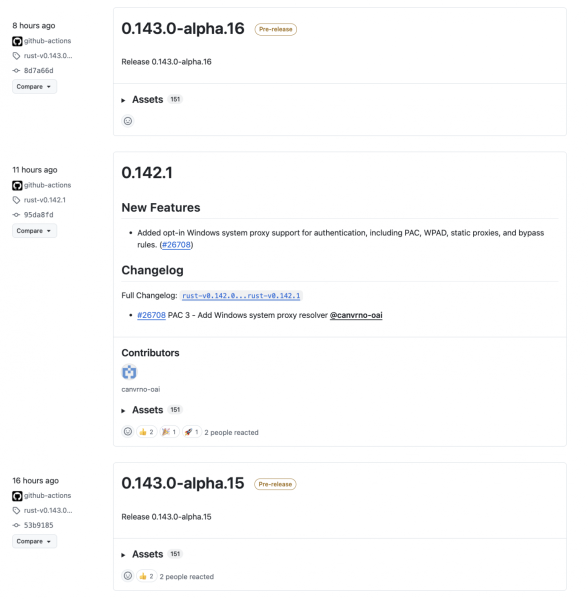Open commit 95da8fd
This screenshot has width=588, height=600.
point(39,215)
